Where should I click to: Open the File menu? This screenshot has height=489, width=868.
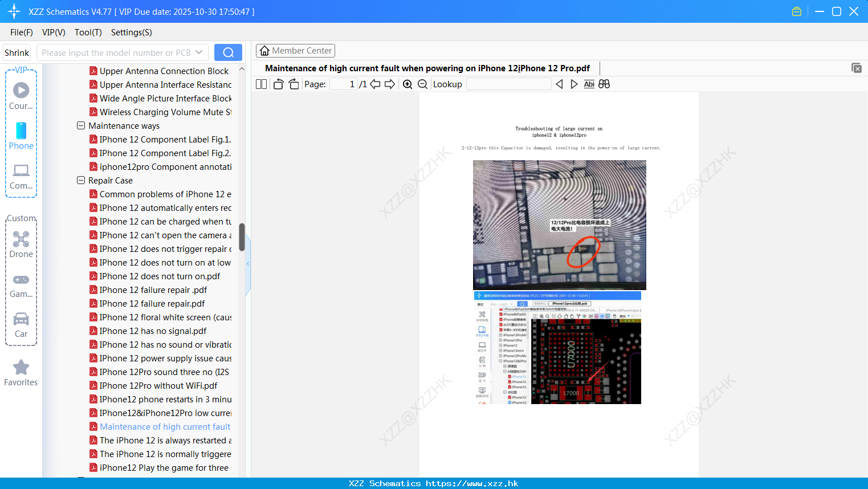click(x=22, y=32)
